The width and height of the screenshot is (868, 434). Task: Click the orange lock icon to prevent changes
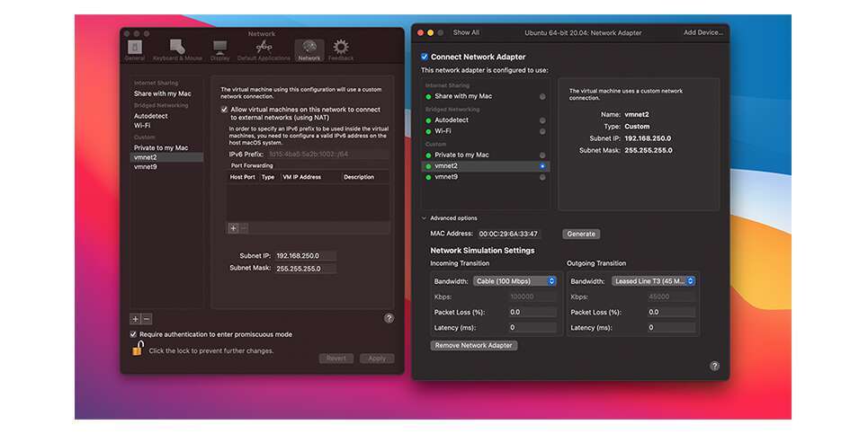click(138, 349)
